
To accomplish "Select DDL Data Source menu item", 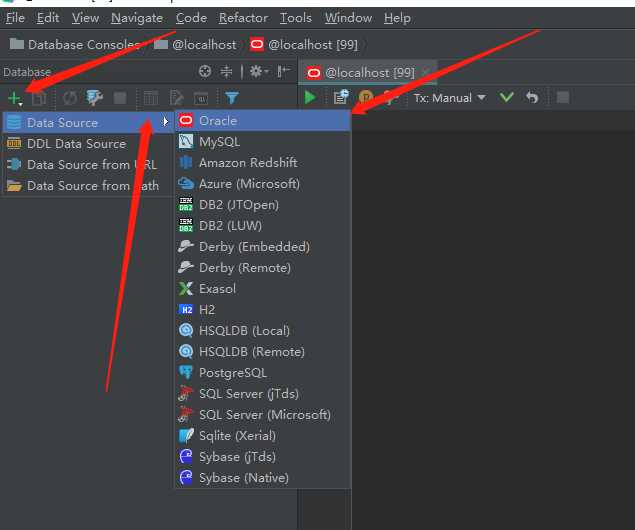I will coord(87,144).
